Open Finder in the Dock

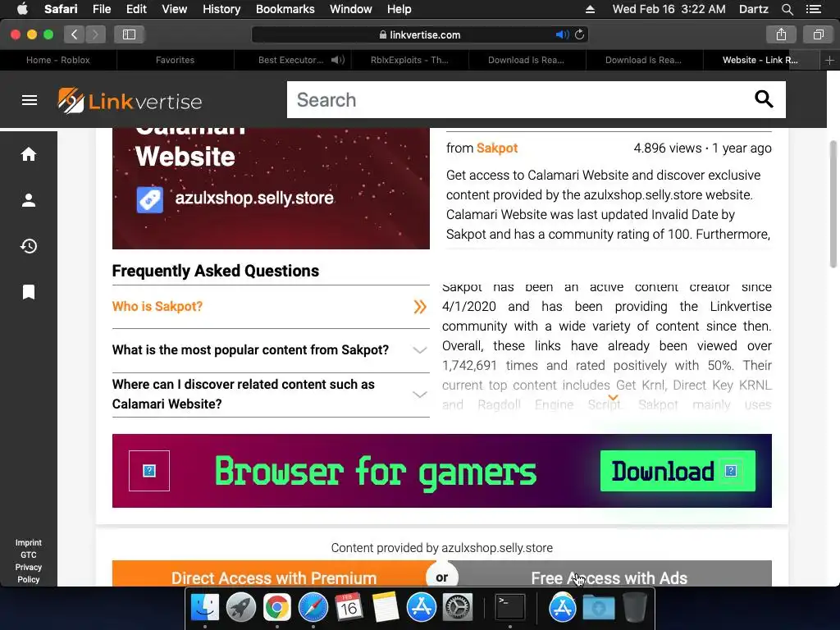point(205,608)
